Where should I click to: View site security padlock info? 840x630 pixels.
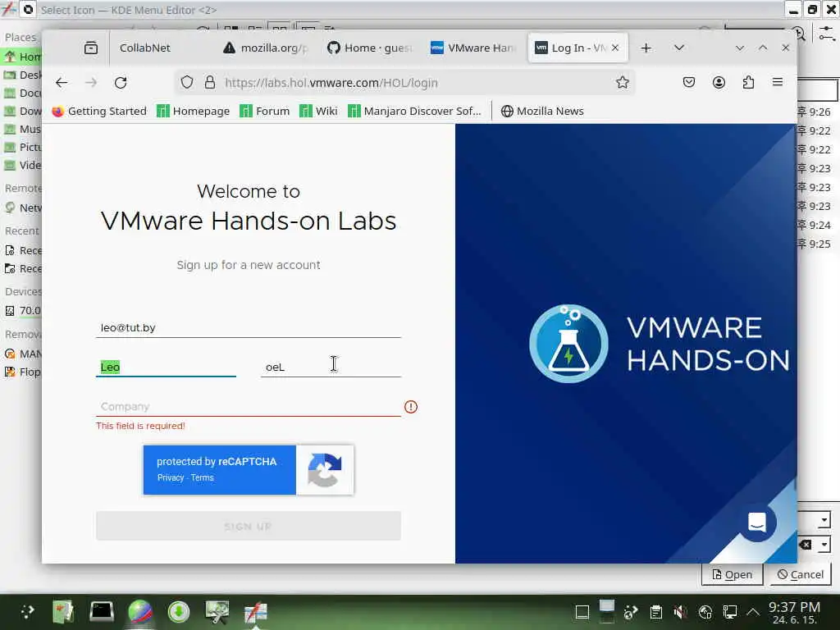pos(209,83)
